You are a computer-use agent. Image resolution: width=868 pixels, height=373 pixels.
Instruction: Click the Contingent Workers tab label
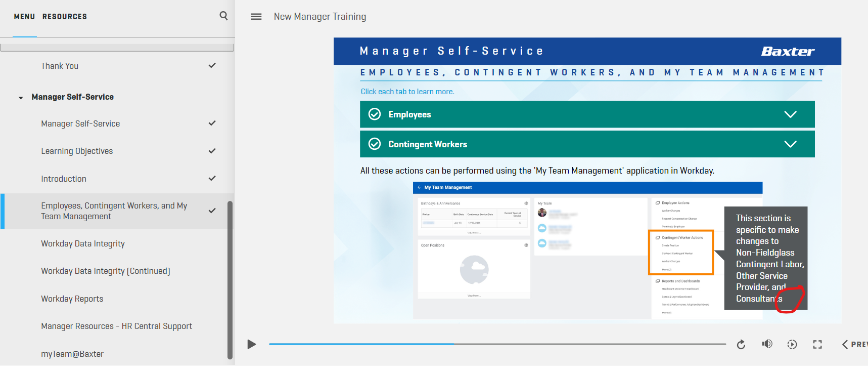click(x=428, y=144)
